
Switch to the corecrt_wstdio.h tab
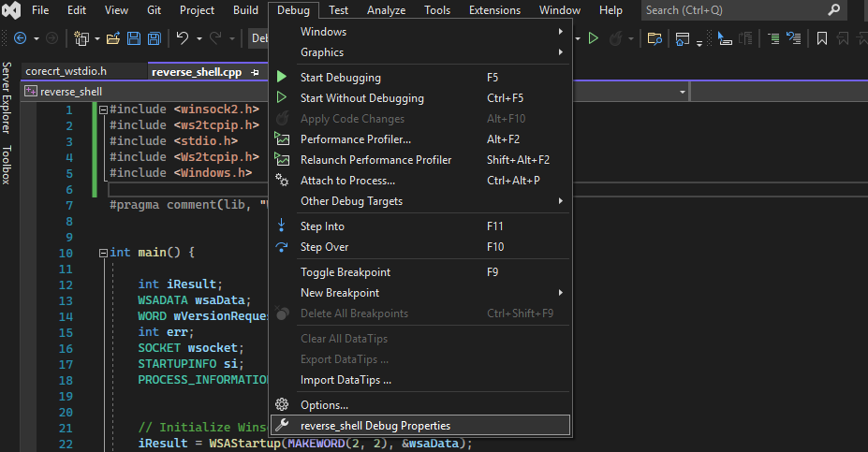pos(84,71)
